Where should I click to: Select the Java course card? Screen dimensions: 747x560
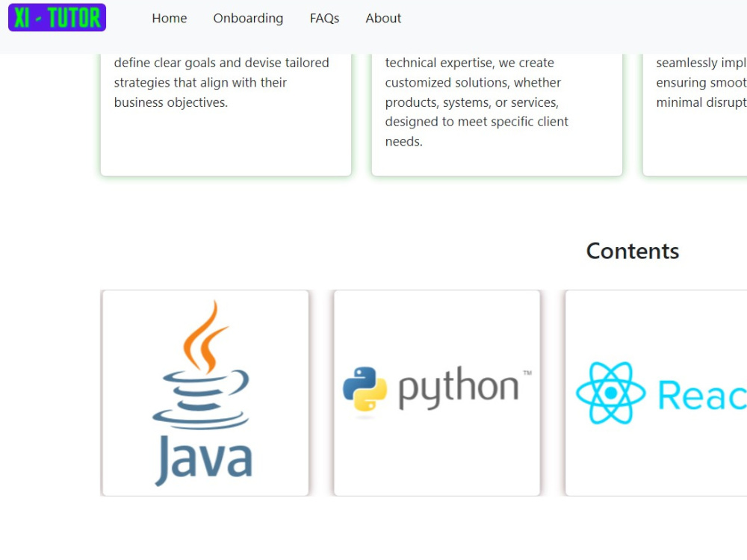[x=205, y=393]
